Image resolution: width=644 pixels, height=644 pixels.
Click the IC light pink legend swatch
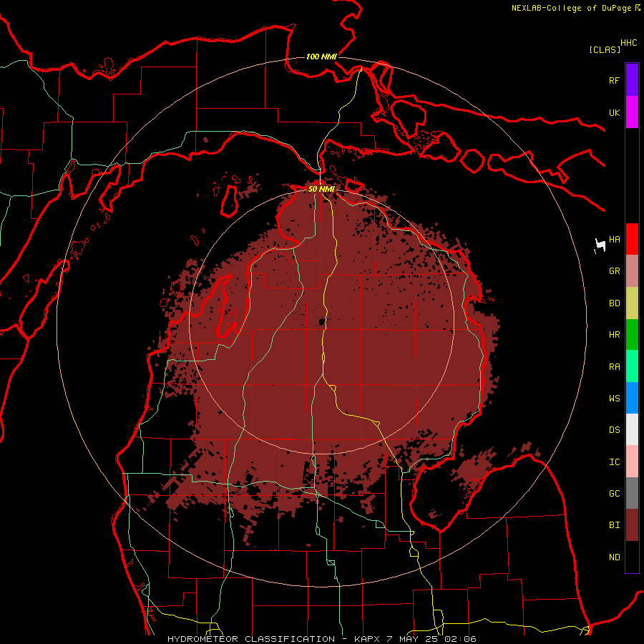click(x=632, y=462)
